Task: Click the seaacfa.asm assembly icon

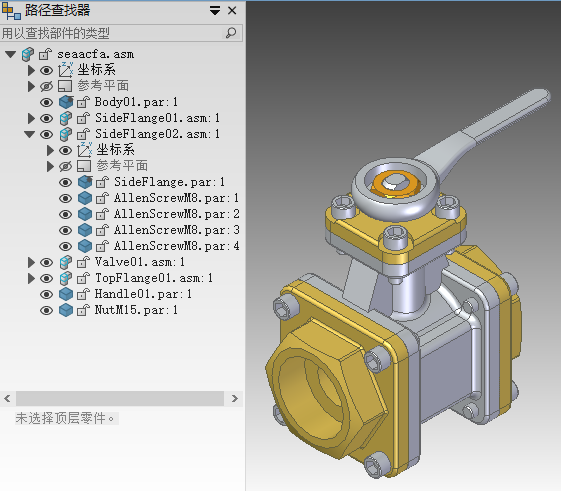Action: 28,54
